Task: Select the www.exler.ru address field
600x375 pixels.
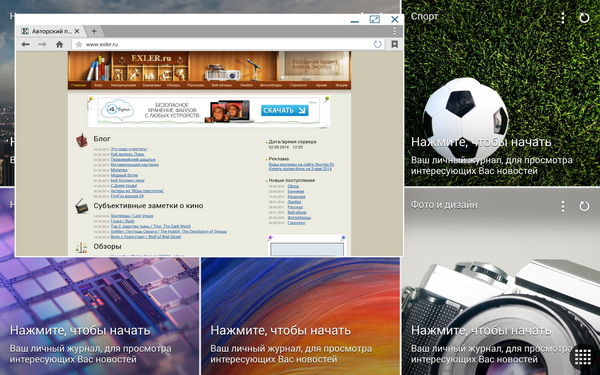Action: [226, 44]
